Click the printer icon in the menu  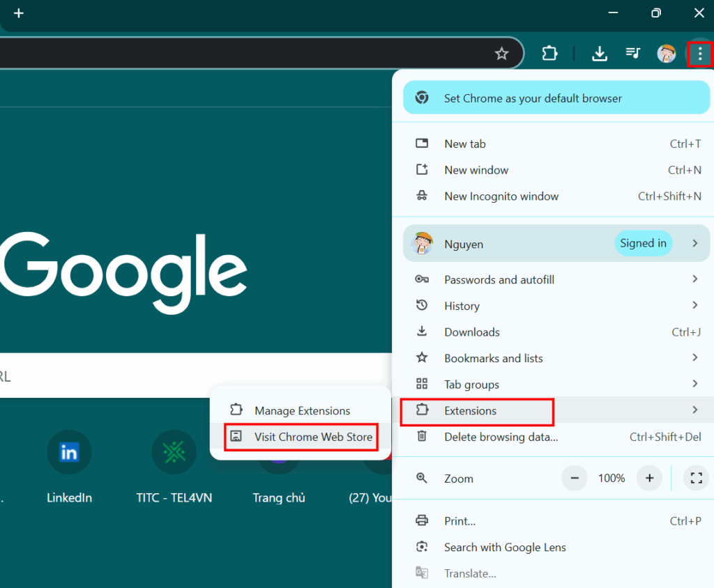coord(422,520)
